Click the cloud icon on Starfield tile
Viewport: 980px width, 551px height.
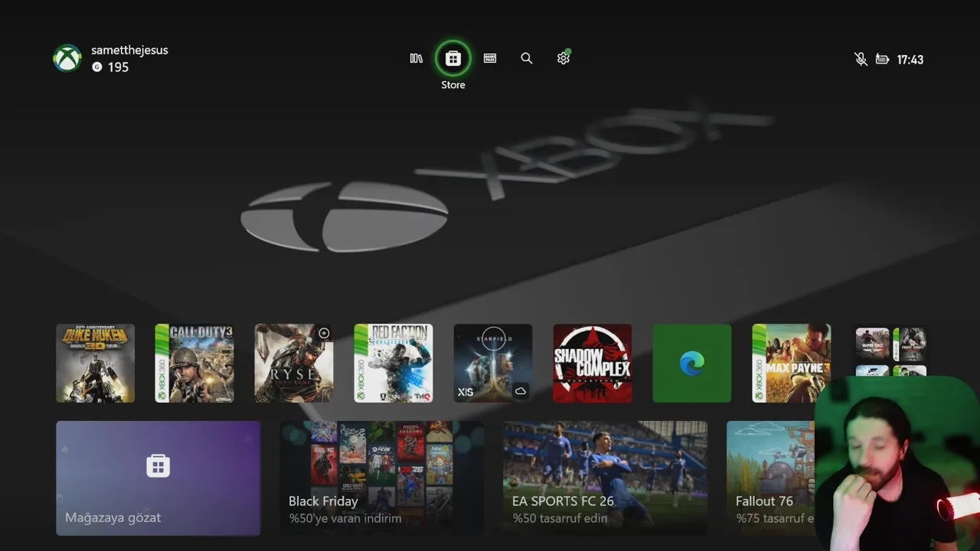click(x=521, y=391)
